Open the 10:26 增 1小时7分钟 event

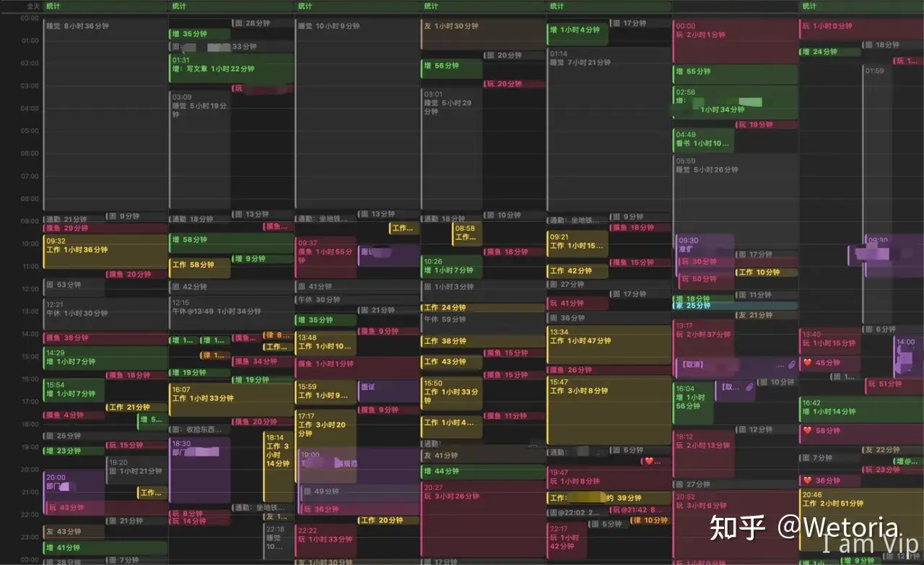pos(452,267)
